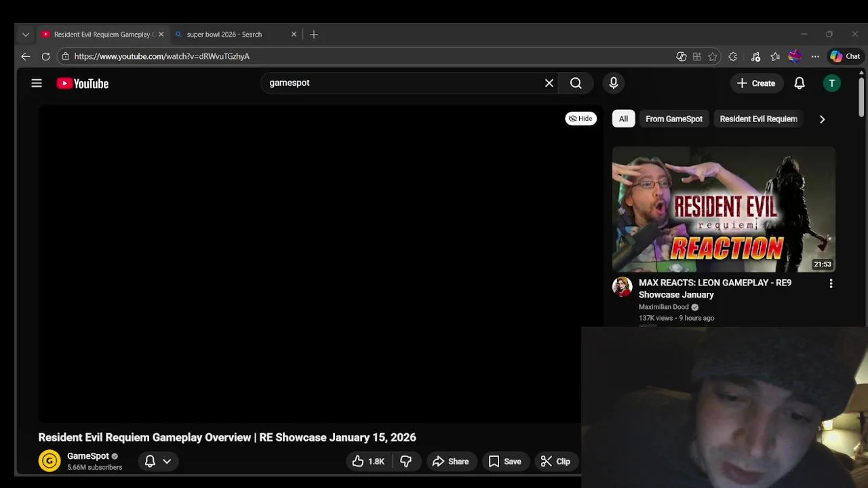
Task: Click '137K views' metadata text
Action: 656,318
